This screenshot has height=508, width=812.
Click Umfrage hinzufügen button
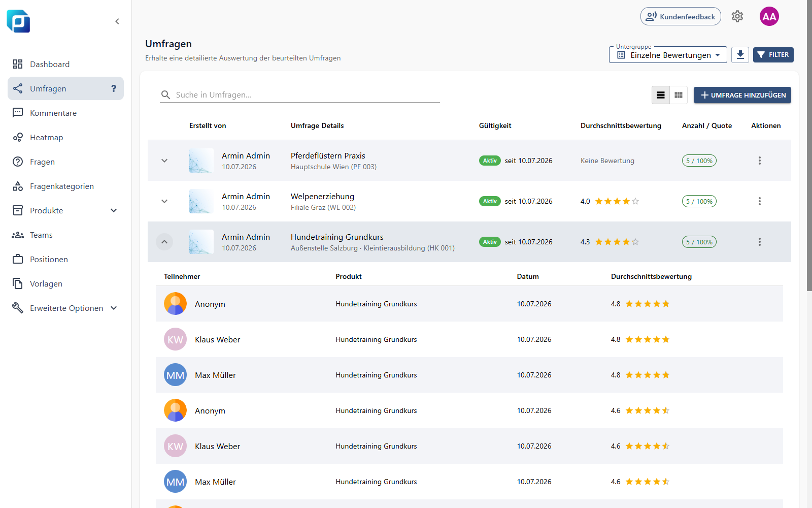742,95
